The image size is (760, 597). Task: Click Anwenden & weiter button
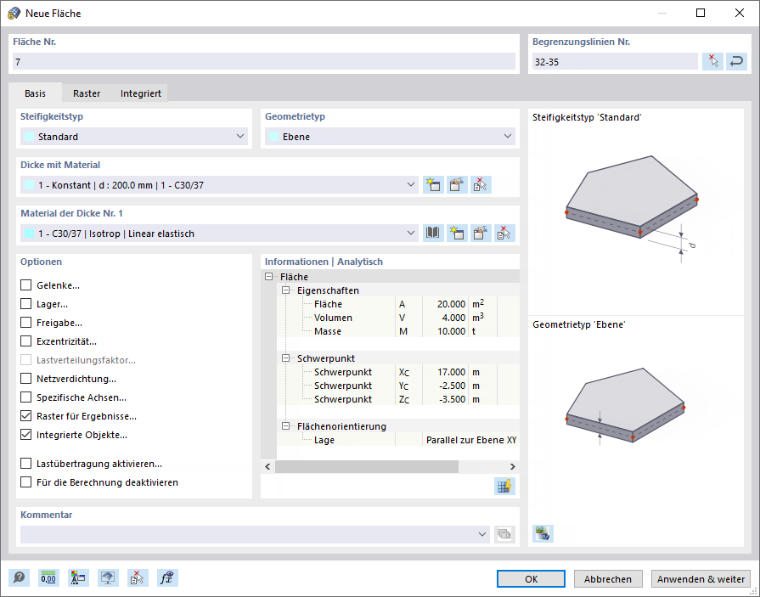click(700, 579)
